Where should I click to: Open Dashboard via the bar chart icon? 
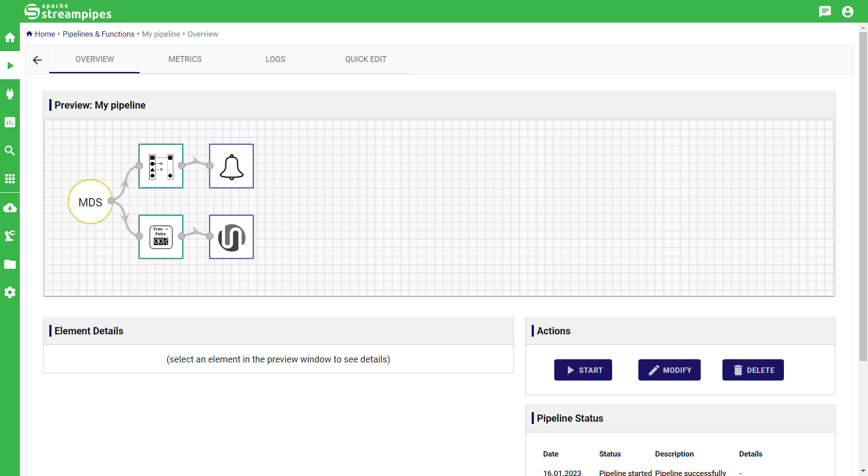click(10, 122)
